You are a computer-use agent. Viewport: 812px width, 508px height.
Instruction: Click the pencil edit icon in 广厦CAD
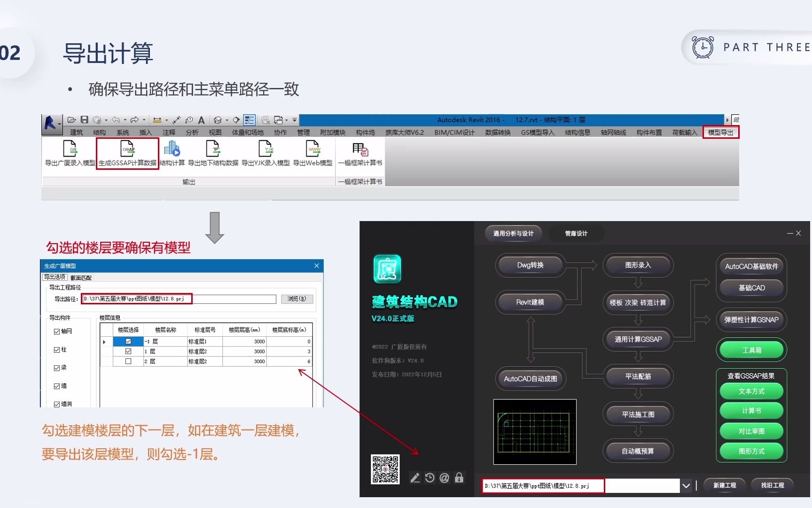click(415, 478)
